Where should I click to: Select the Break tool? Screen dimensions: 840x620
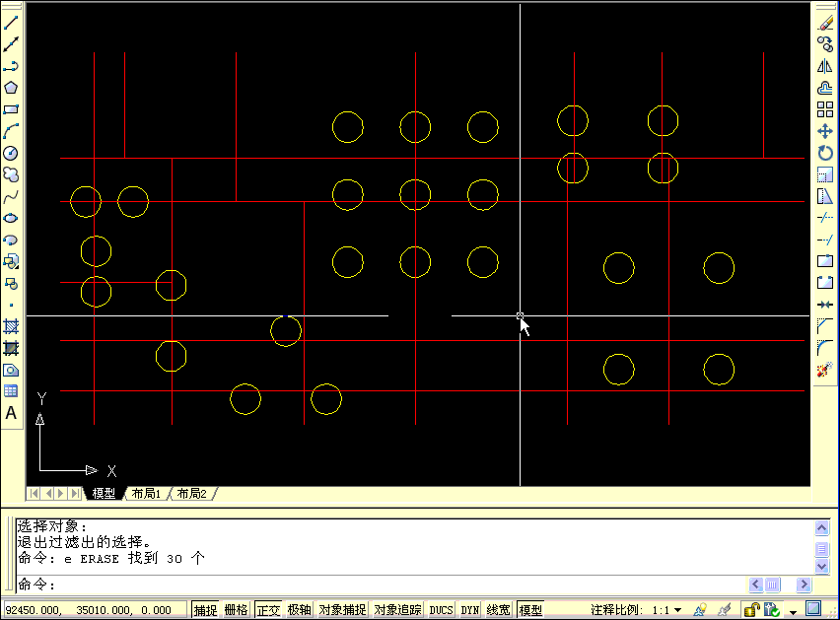coord(825,283)
